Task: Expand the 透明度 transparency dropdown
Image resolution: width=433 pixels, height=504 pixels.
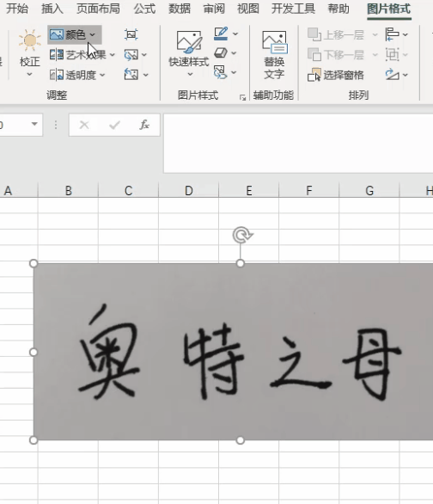Action: [77, 75]
